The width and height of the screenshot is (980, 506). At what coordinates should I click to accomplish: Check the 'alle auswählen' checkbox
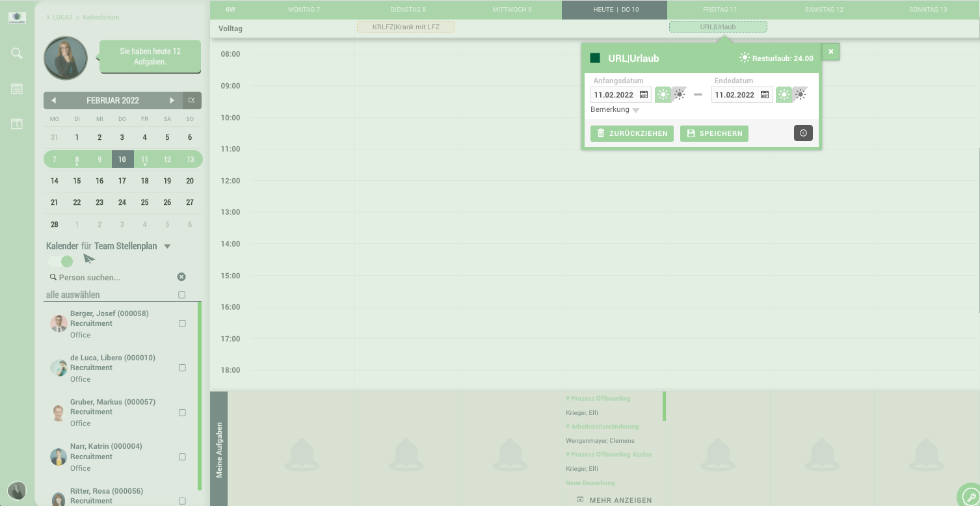[181, 294]
